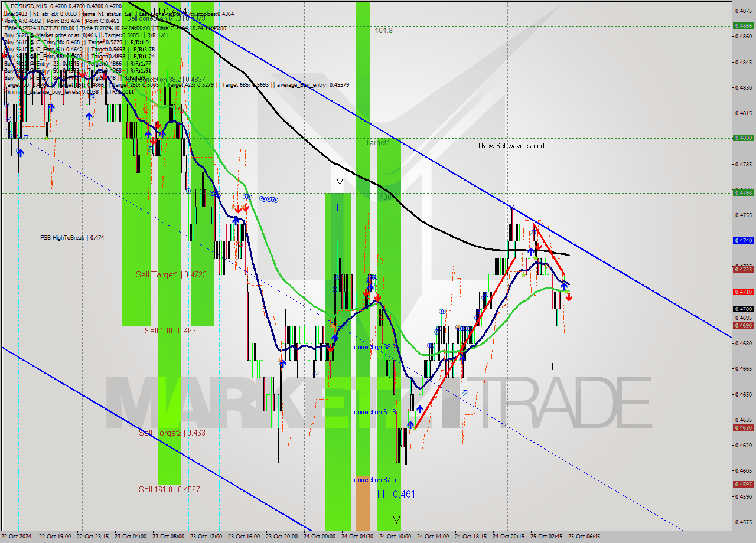
Task: Click the red 0.4597 price tag
Action: coord(743,484)
